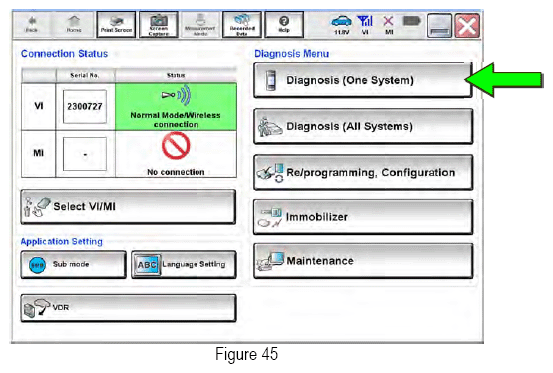The image size is (553, 373).
Task: Open Diagnosis (All Systems)
Action: click(x=363, y=126)
